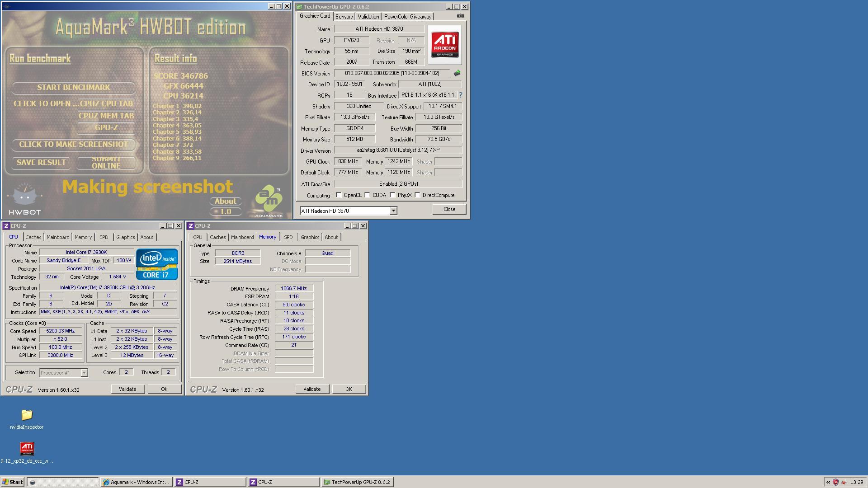Click CPUZ MEM TAB in AquaMark

pyautogui.click(x=106, y=116)
